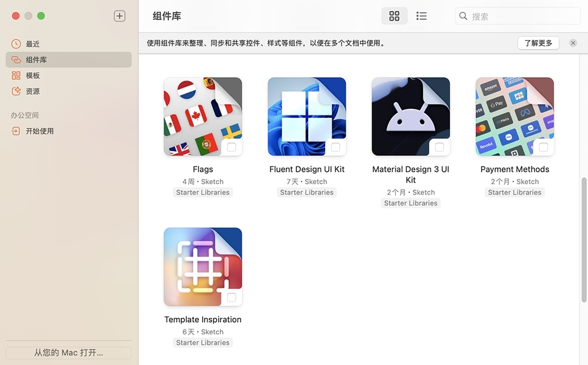588x365 pixels.
Task: Select 组件库 in the sidebar
Action: click(69, 59)
